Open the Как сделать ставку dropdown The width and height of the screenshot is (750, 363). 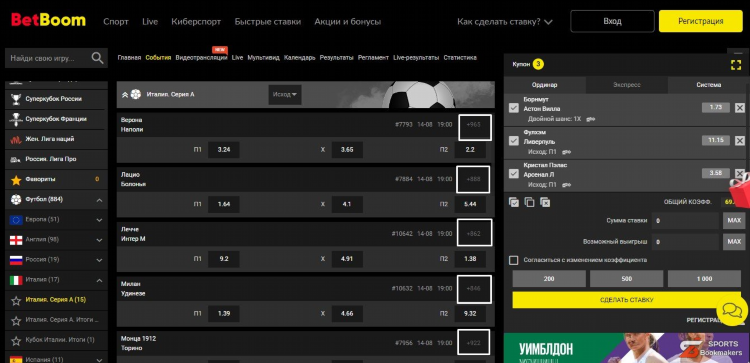click(505, 22)
